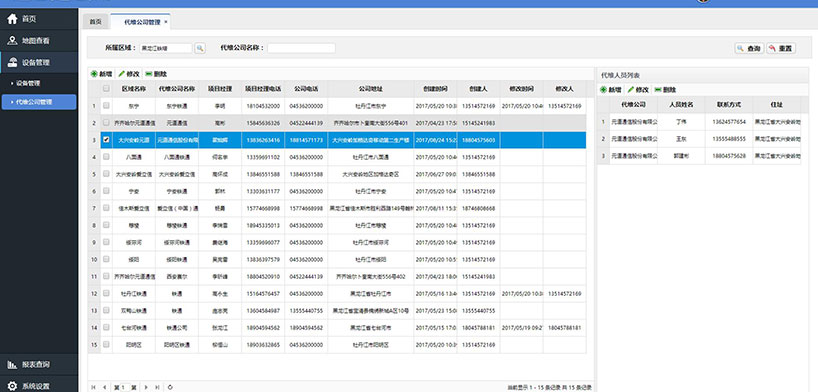
Task: Select 代维公司管理 sub-item in sidebar
Action: tap(39, 102)
